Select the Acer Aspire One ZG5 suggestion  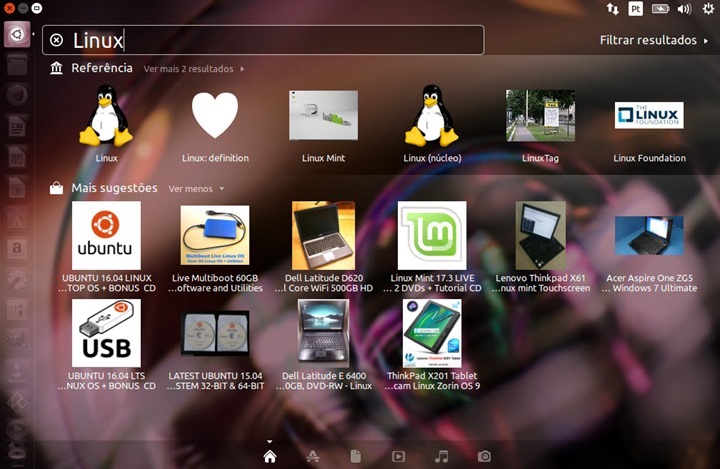(649, 235)
